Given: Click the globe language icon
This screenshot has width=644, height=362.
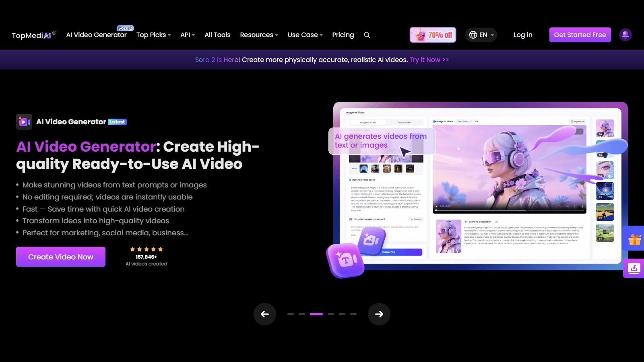Looking at the screenshot, I should [473, 35].
